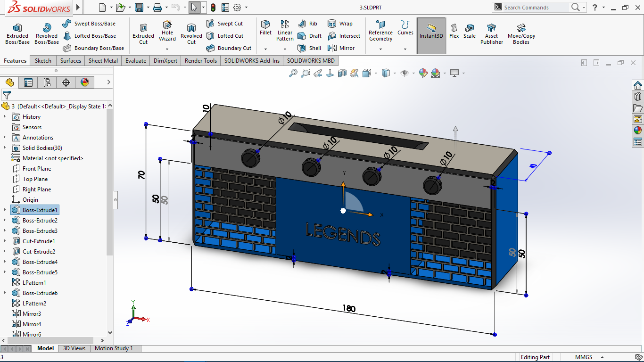Open Linear Pattern dropdown arrow

click(285, 49)
